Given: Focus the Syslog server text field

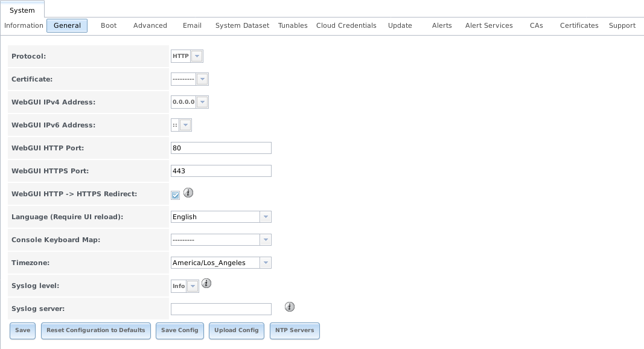Looking at the screenshot, I should coord(221,309).
